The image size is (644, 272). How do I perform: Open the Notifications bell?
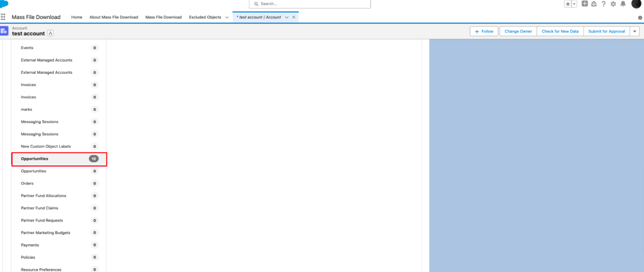pos(623,4)
